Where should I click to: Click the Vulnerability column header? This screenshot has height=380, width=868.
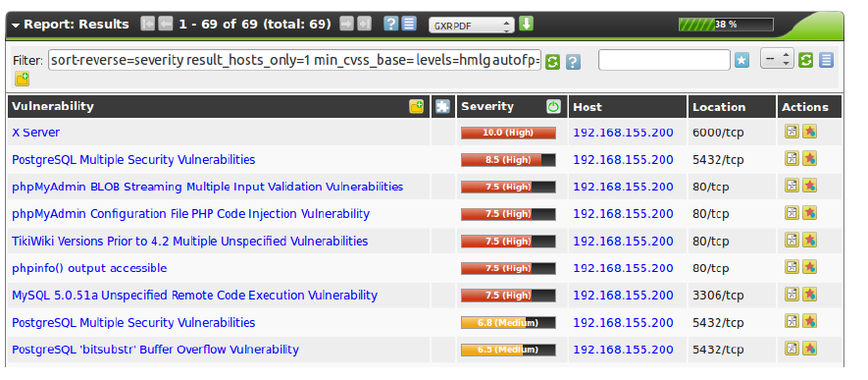point(53,106)
